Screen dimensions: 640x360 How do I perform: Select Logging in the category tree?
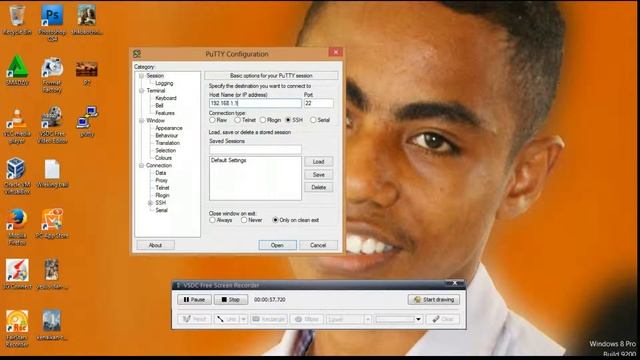tap(164, 83)
